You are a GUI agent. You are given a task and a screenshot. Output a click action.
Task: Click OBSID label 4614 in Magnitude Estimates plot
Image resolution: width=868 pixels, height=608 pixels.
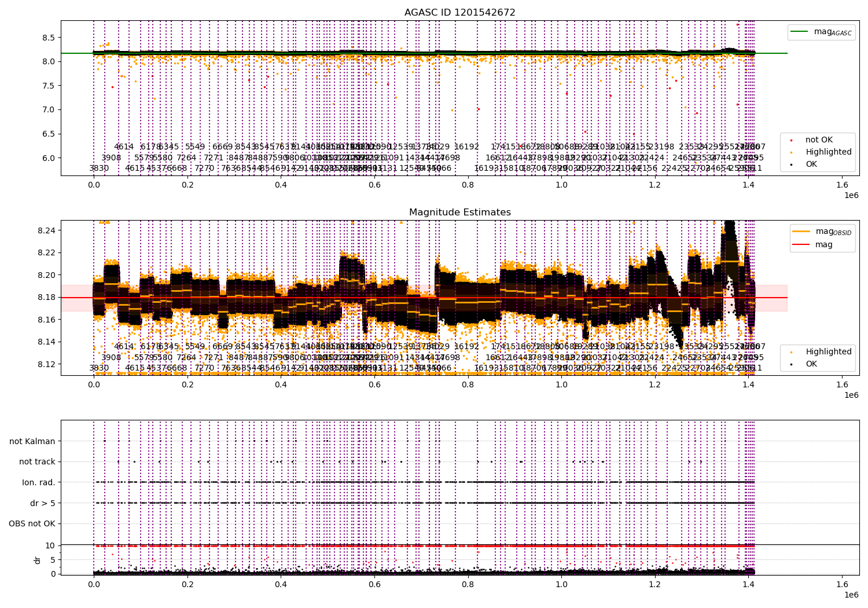click(124, 347)
